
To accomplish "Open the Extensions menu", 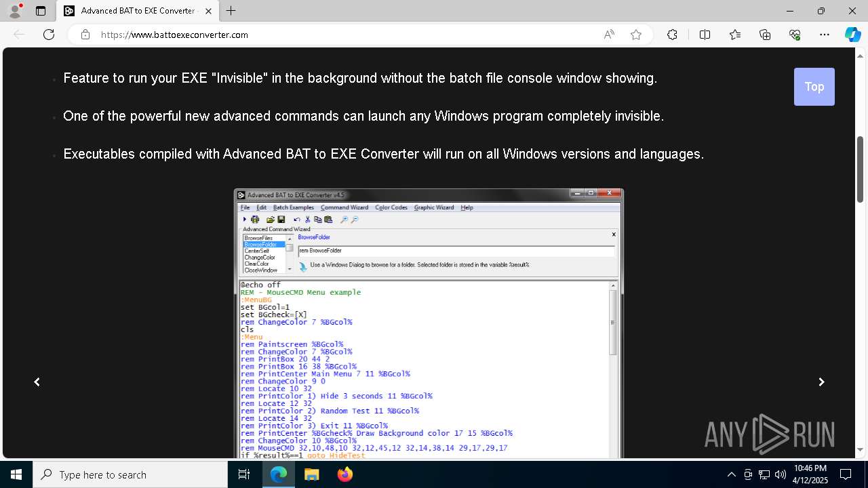I will pos(672,35).
